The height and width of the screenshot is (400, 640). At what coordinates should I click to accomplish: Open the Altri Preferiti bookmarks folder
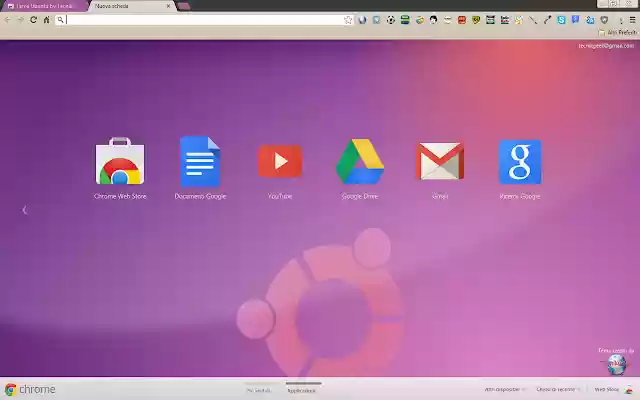click(617, 32)
